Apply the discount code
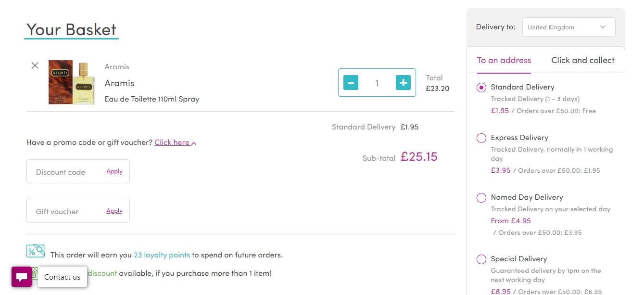 pos(114,171)
